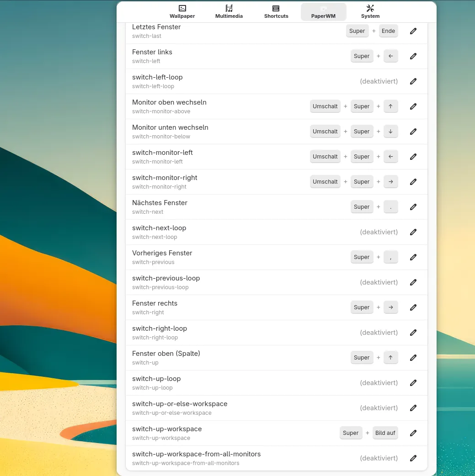Click the Umschalt key for switch-monitor-left
Viewport: 475px width, 476px height.
point(325,157)
